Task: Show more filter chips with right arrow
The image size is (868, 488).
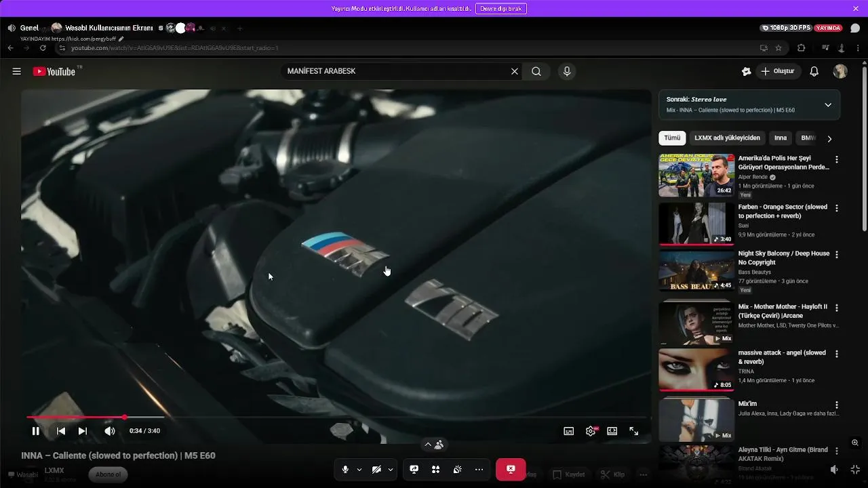Action: tap(829, 138)
